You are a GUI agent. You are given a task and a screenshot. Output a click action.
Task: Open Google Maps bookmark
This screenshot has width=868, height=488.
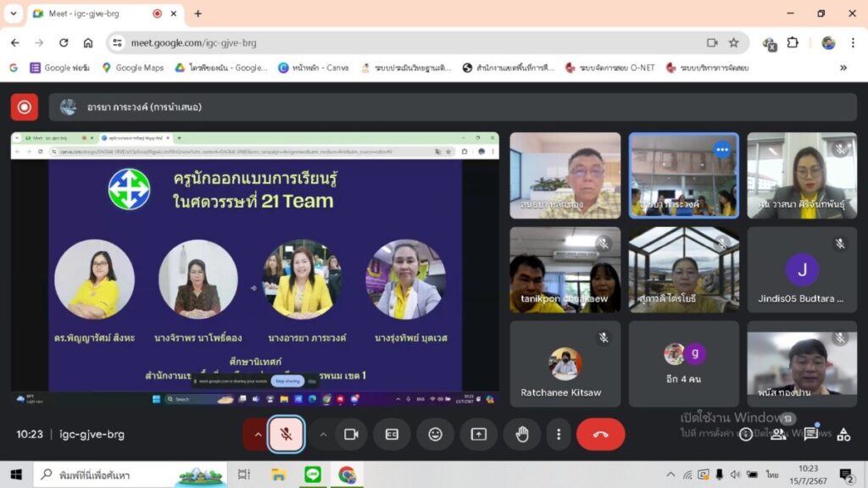click(133, 68)
